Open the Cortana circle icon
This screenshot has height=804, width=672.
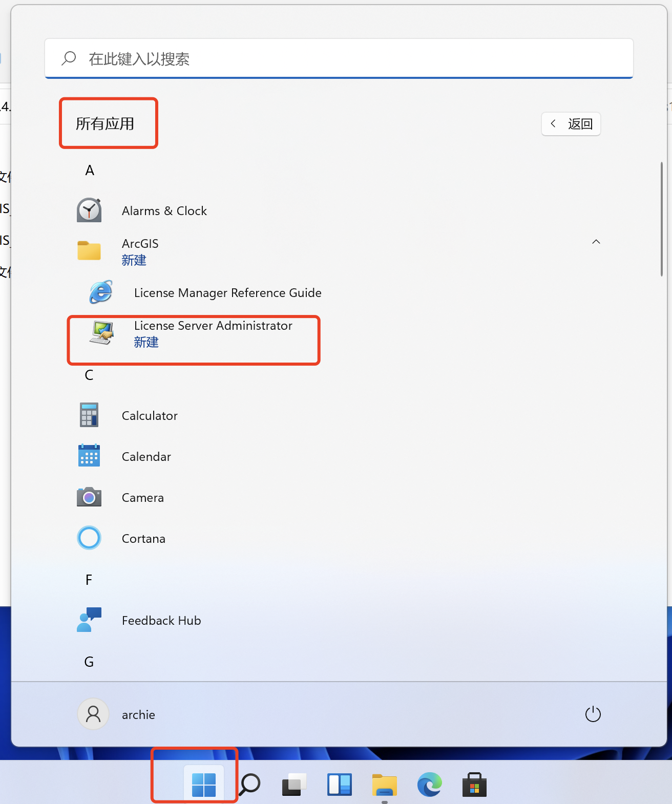click(x=89, y=538)
